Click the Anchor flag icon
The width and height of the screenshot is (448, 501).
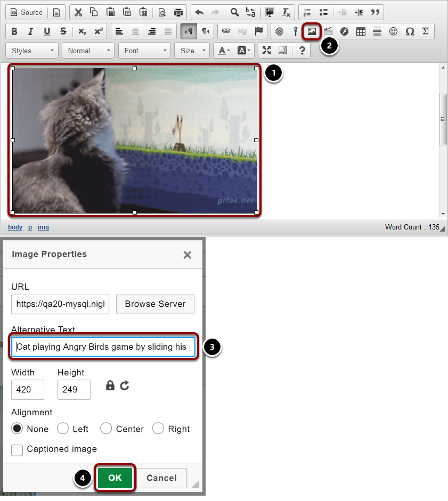point(259,31)
